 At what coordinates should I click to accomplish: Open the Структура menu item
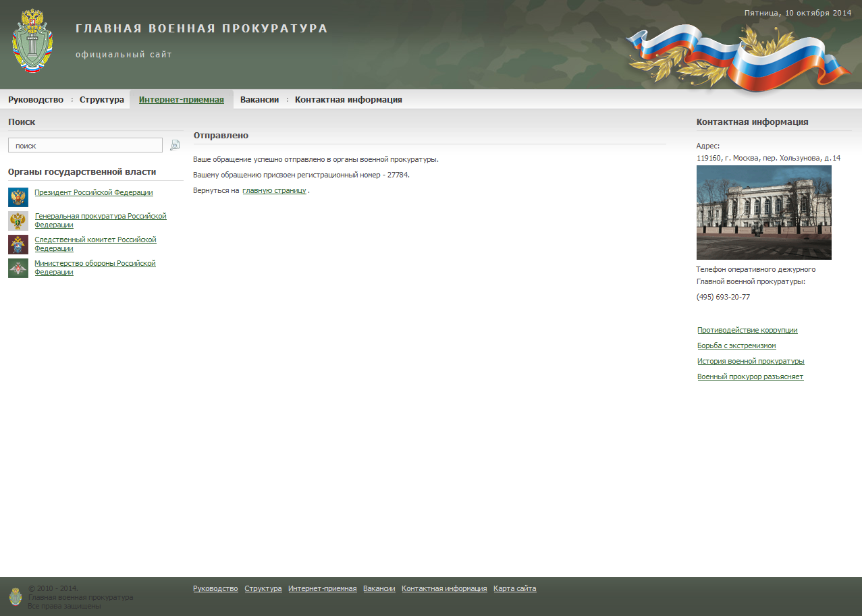point(102,99)
